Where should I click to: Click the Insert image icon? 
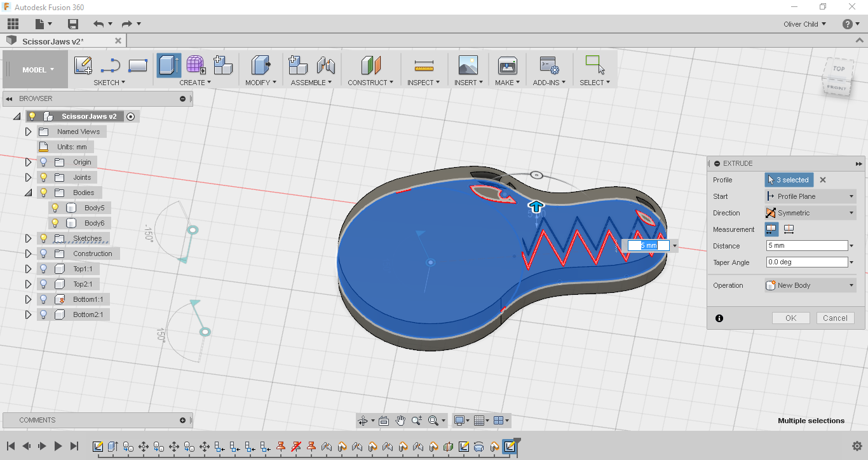(468, 65)
